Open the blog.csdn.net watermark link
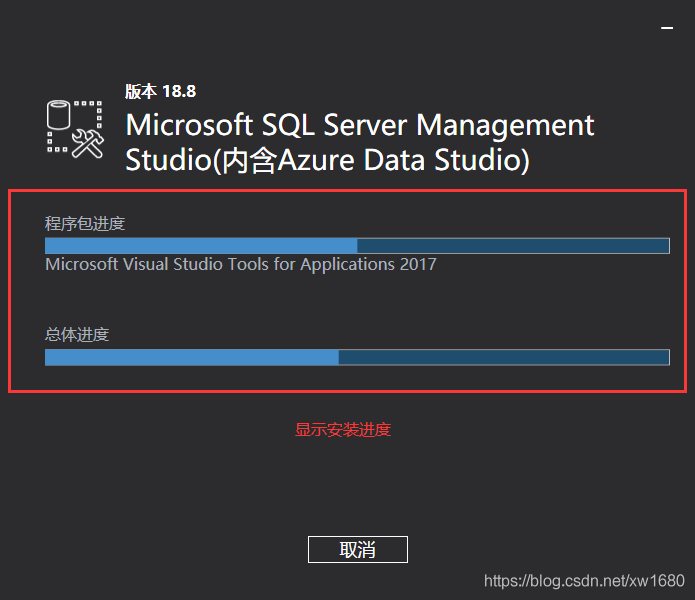The width and height of the screenshot is (695, 600). coord(584,581)
